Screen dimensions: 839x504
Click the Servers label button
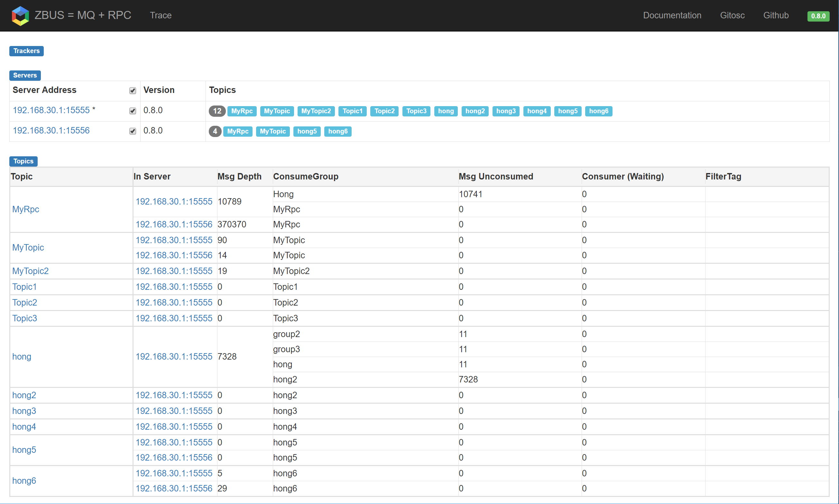[25, 75]
